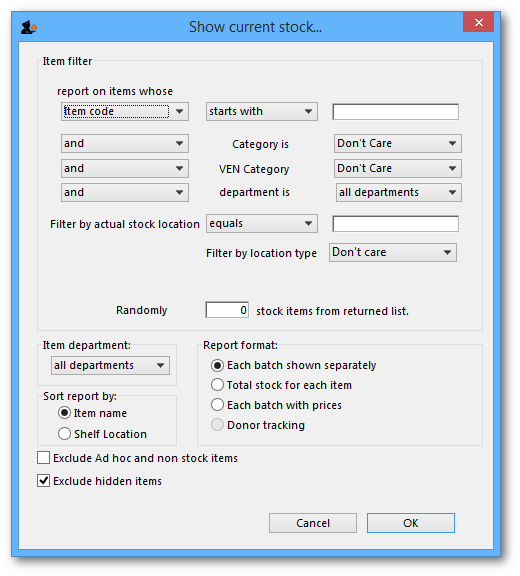
Task: Open the Item code field dropdown
Action: (125, 112)
